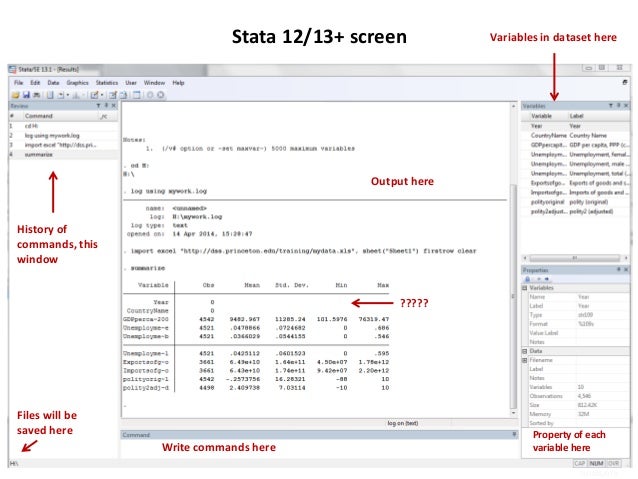
Task: Open the Log toolbar dropdown arrow
Action: coord(68,95)
